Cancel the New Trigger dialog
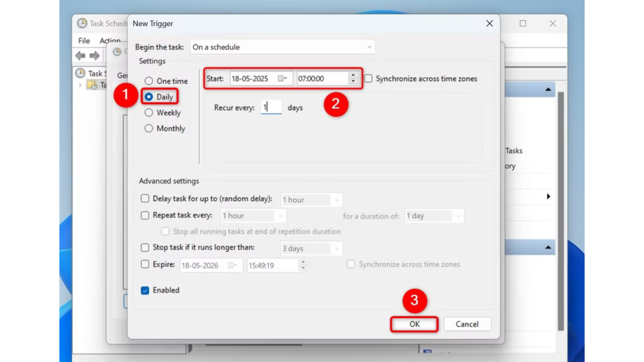Screen dimensions: 644x362 click(x=467, y=324)
